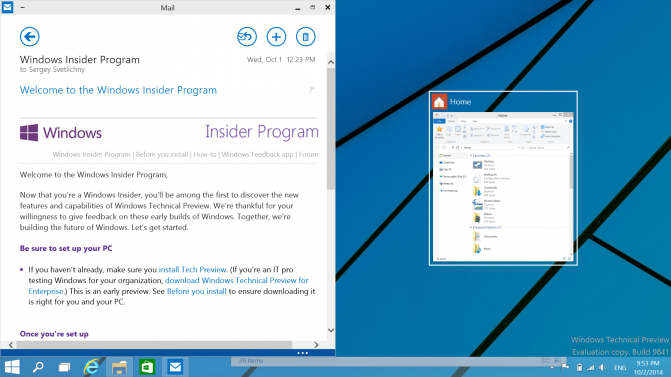The image size is (671, 377).
Task: Open the volume speaker tray icon
Action: [x=603, y=367]
